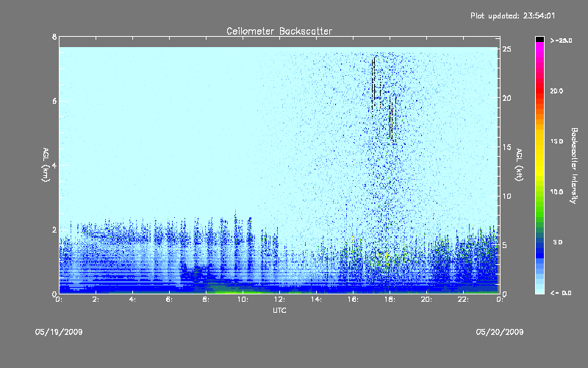Image resolution: width=588 pixels, height=368 pixels.
Task: Click the '18:' UTC hour tick label
Action: pyautogui.click(x=390, y=300)
